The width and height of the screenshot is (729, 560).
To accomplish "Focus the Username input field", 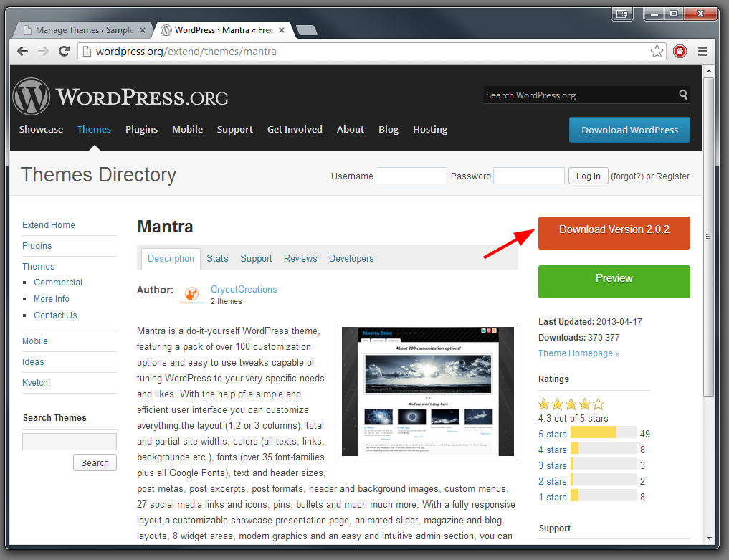I will pos(411,176).
